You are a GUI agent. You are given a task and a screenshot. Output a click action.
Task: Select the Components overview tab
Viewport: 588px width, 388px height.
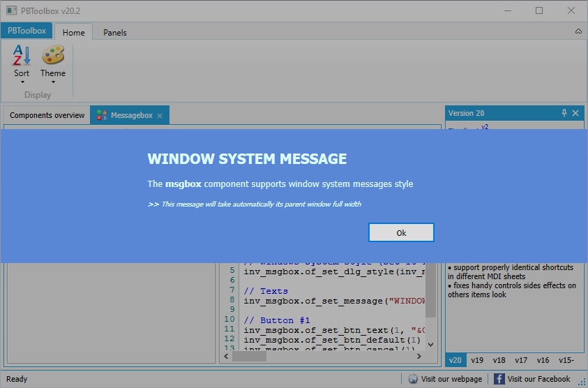[x=47, y=115]
